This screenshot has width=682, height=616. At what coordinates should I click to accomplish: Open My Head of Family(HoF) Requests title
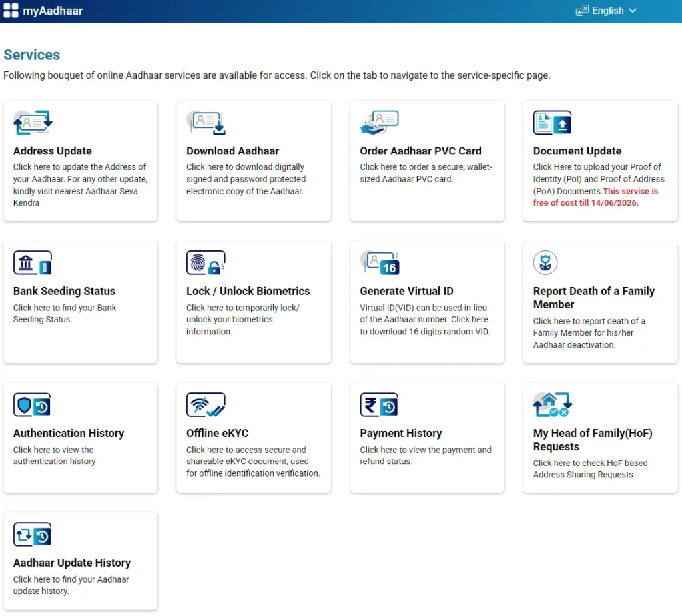pos(593,440)
